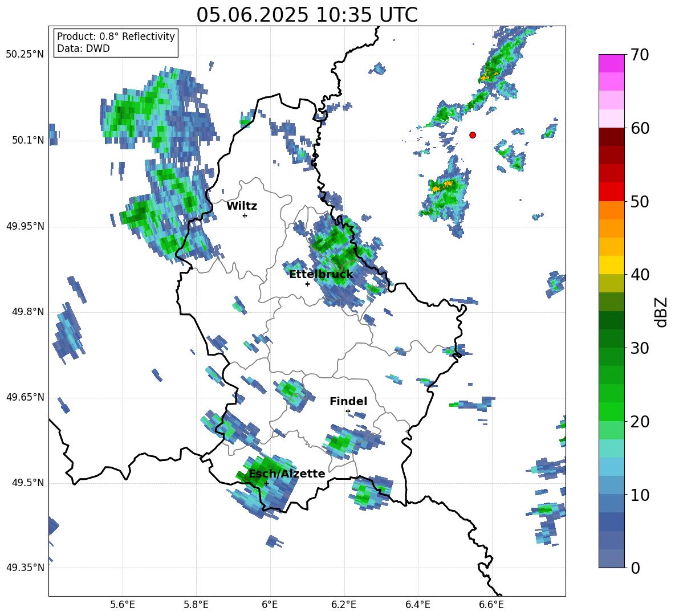Click the 6.6°E longitude label

tap(491, 605)
